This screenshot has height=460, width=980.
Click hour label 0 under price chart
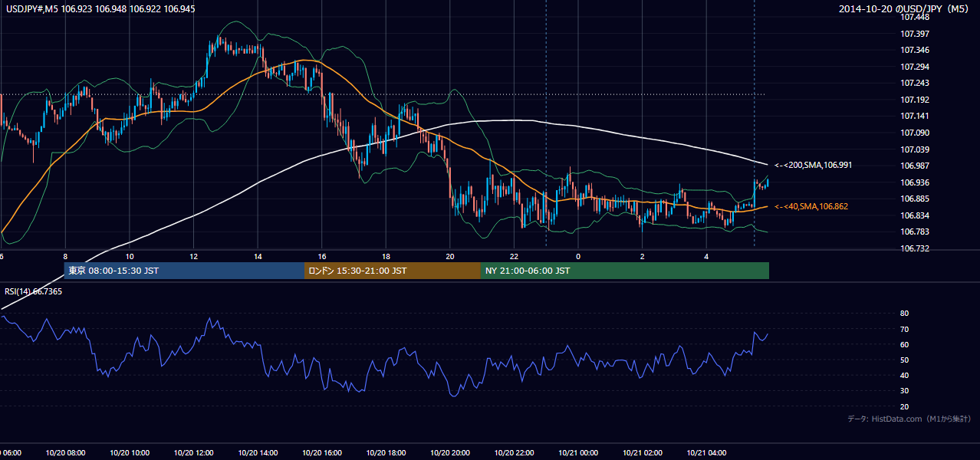point(578,257)
